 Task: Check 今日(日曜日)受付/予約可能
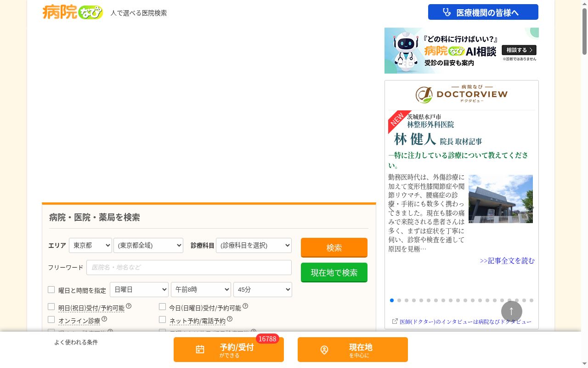(x=162, y=306)
